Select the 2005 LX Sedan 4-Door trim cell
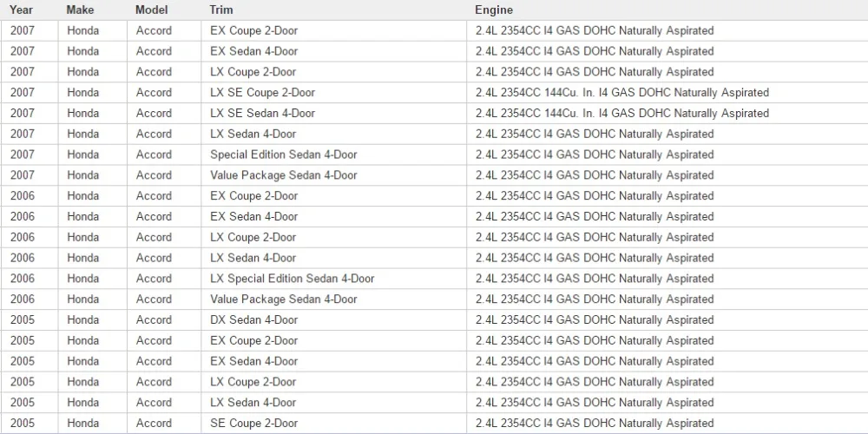Screen dimensions: 868x434 coord(334,403)
